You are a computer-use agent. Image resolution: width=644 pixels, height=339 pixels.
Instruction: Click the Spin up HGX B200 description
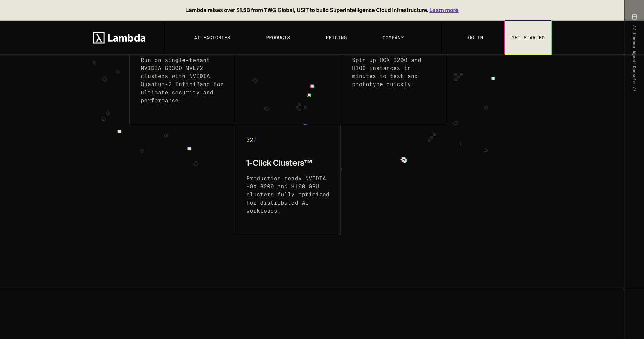pos(386,72)
